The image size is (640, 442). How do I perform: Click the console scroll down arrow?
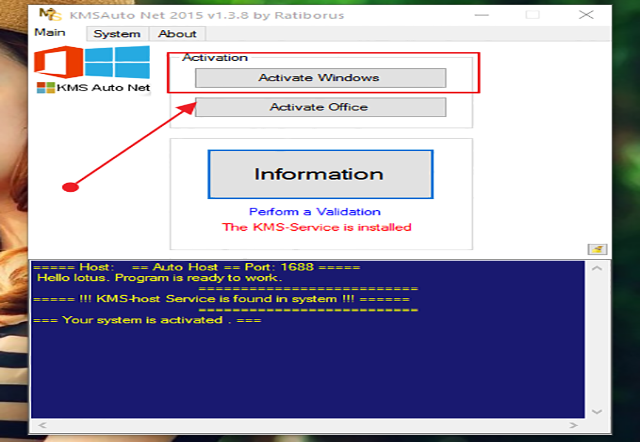point(597,411)
